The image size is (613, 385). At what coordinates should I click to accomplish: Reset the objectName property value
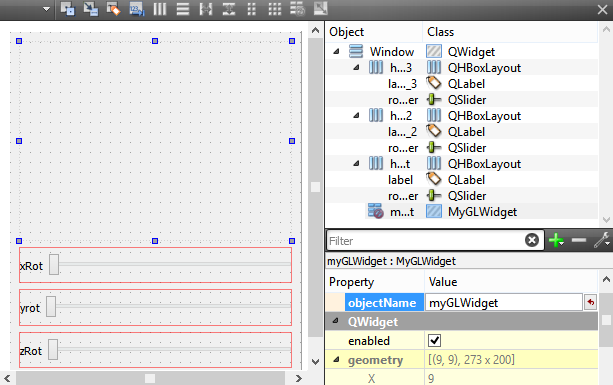[590, 303]
